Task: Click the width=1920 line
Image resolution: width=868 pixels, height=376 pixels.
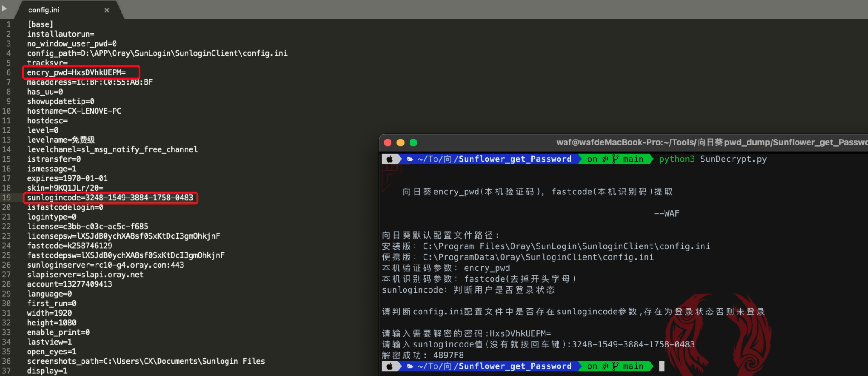Action: (x=49, y=313)
